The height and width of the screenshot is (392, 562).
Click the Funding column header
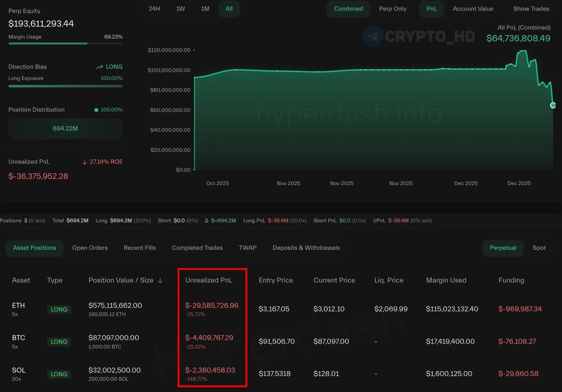point(511,280)
